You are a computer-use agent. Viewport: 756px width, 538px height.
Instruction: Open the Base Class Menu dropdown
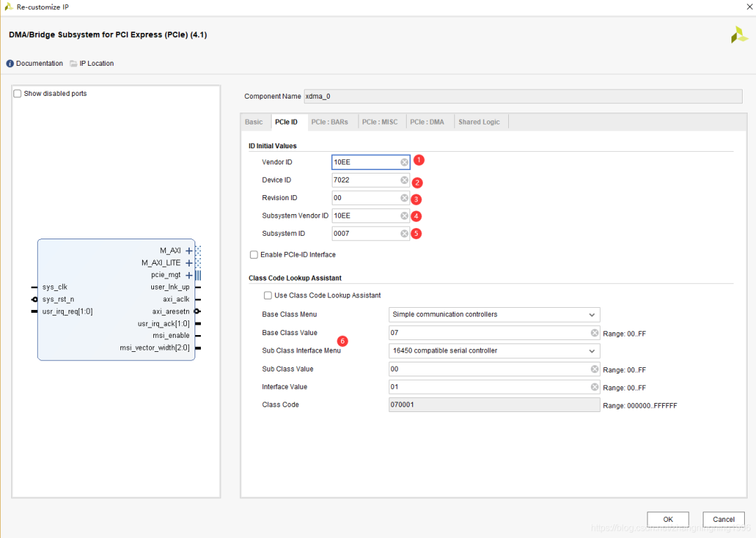click(x=494, y=315)
